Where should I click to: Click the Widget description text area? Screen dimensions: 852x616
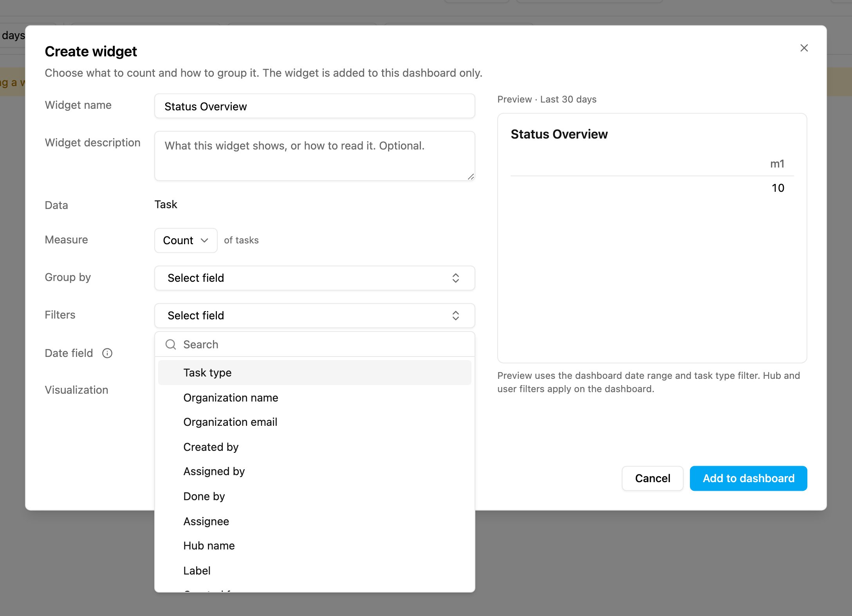coord(314,156)
